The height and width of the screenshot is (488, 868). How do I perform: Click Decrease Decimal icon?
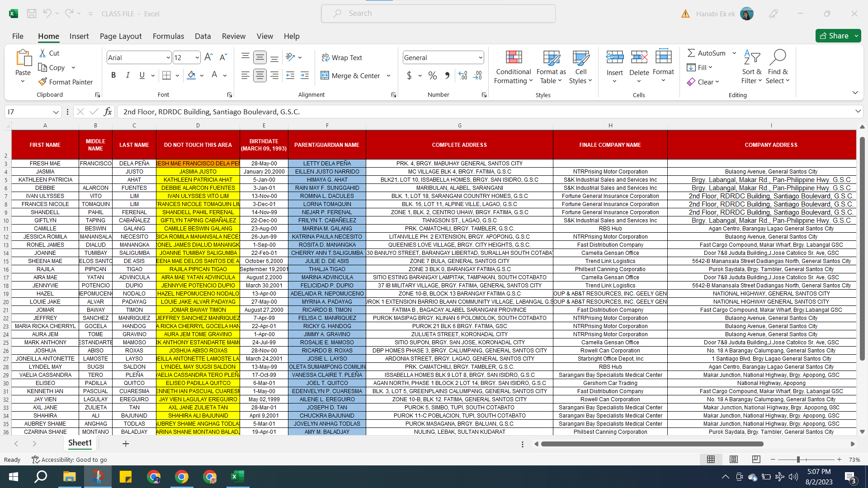click(478, 75)
